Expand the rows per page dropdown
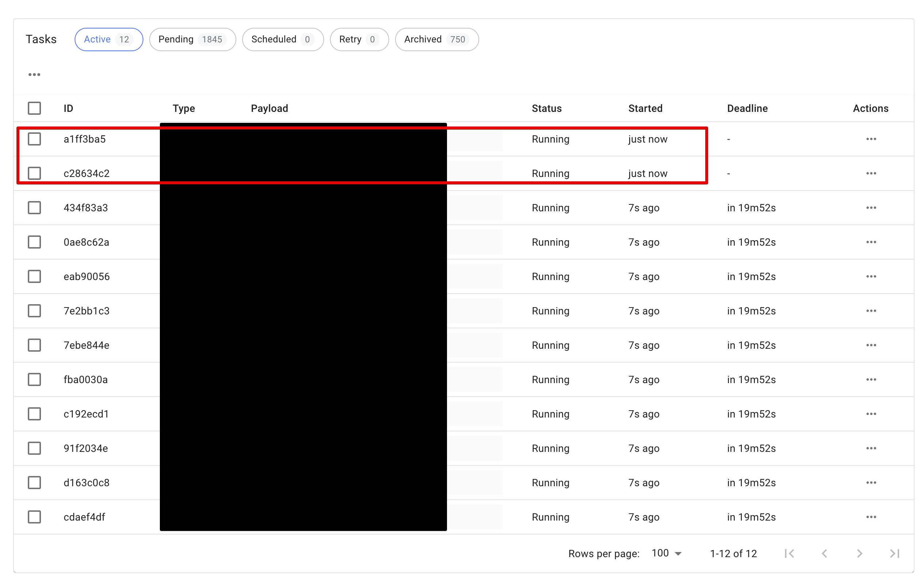 666,553
